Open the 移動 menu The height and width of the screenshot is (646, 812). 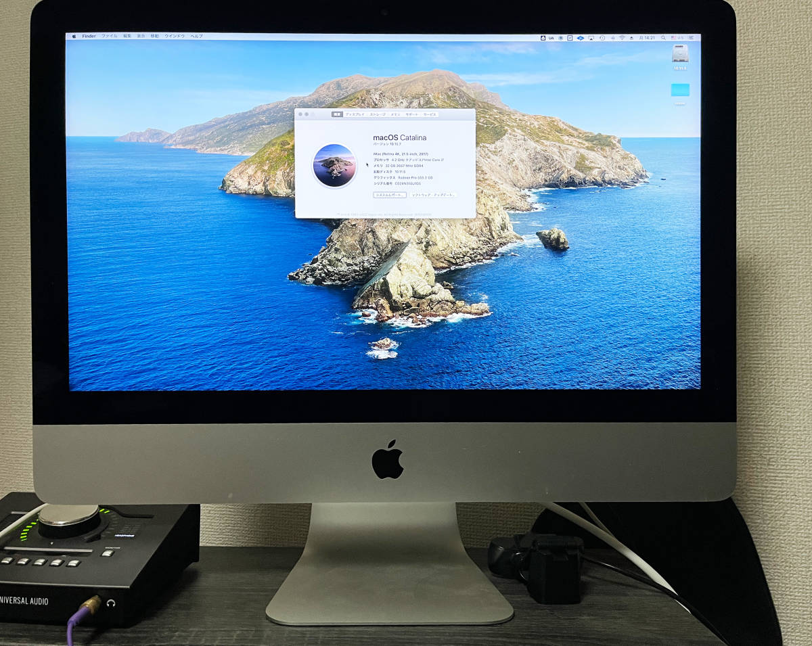click(x=155, y=36)
